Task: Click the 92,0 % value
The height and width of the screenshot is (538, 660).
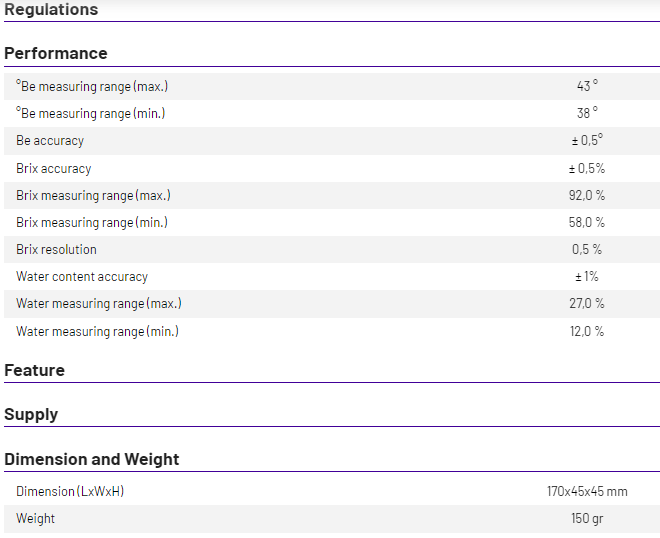Action: (587, 196)
